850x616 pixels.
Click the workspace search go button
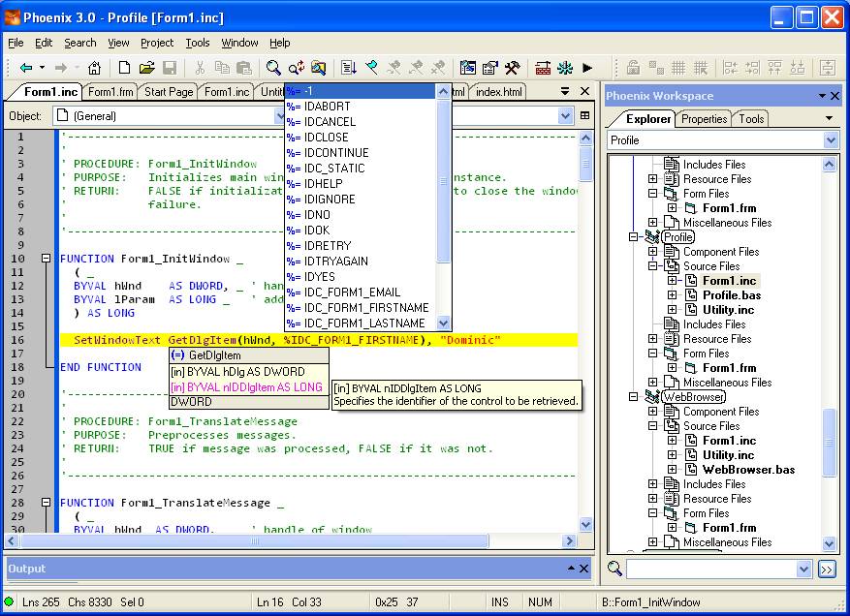[x=827, y=570]
